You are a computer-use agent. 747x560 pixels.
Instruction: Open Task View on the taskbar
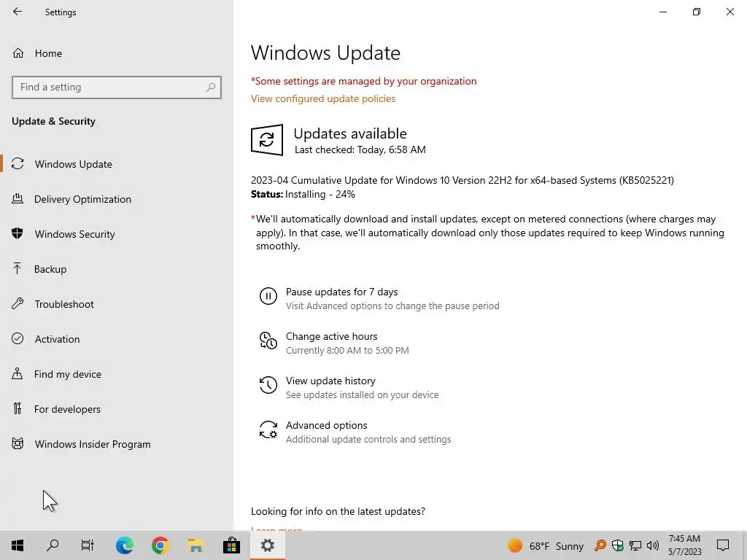coord(88,545)
